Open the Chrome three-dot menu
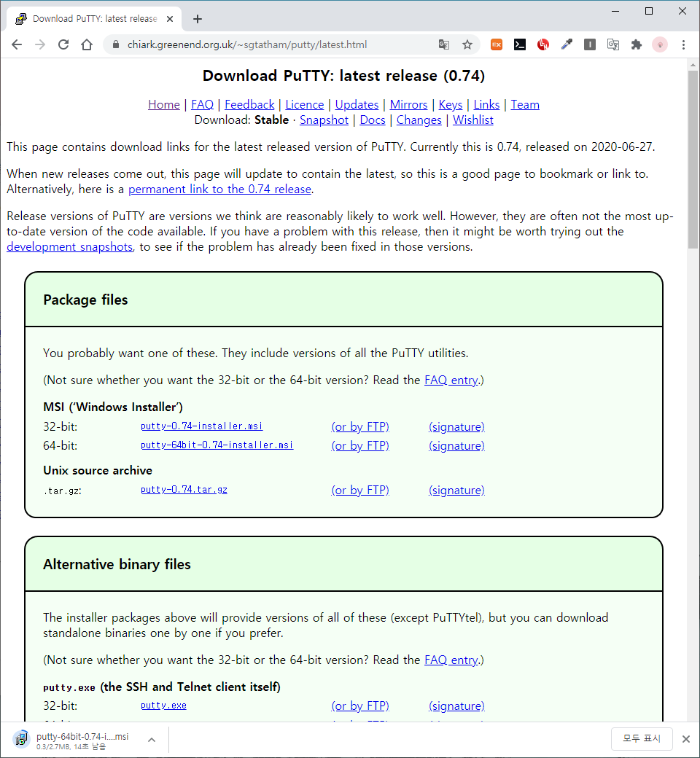 (683, 45)
